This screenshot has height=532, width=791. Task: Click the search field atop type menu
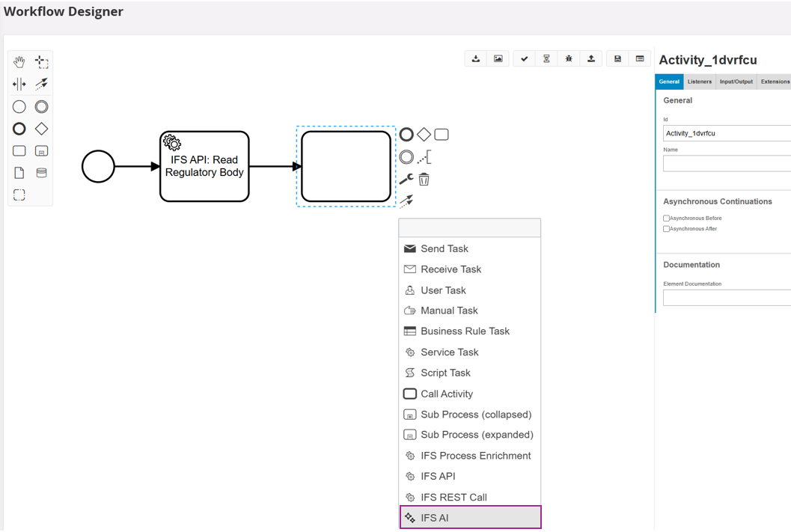point(470,228)
